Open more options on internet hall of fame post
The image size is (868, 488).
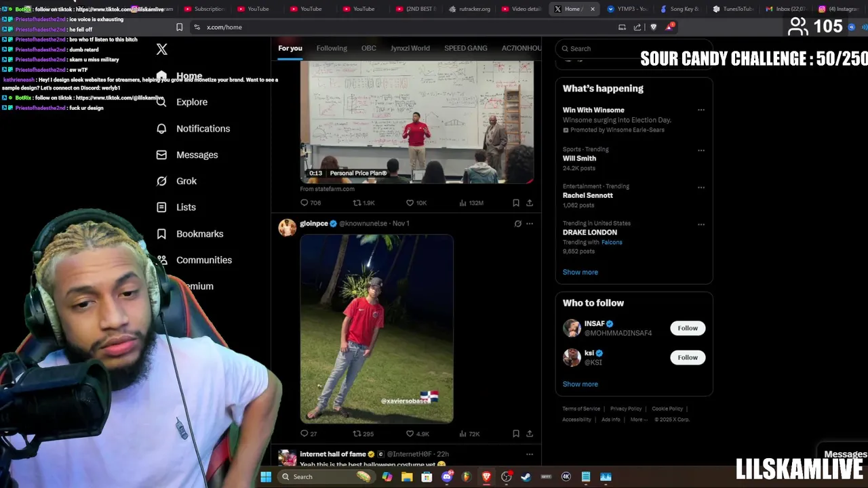tap(530, 454)
